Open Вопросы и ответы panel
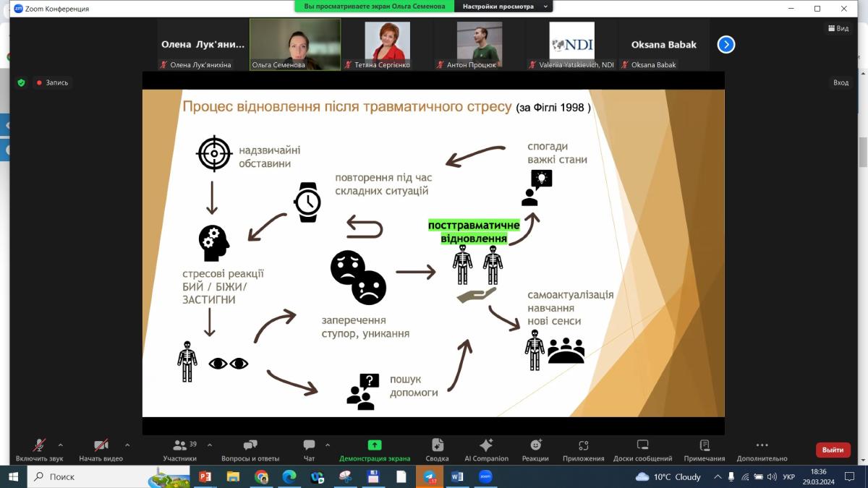The image size is (868, 488). 250,450
